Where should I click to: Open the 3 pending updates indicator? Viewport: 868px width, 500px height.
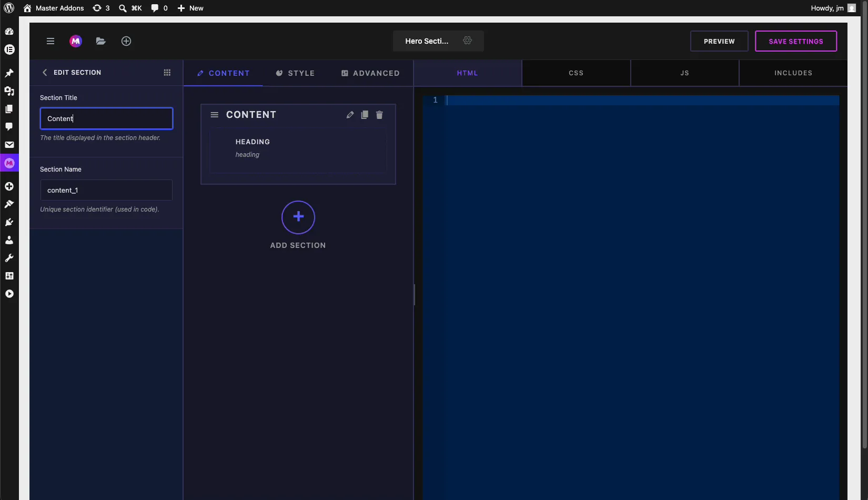101,8
